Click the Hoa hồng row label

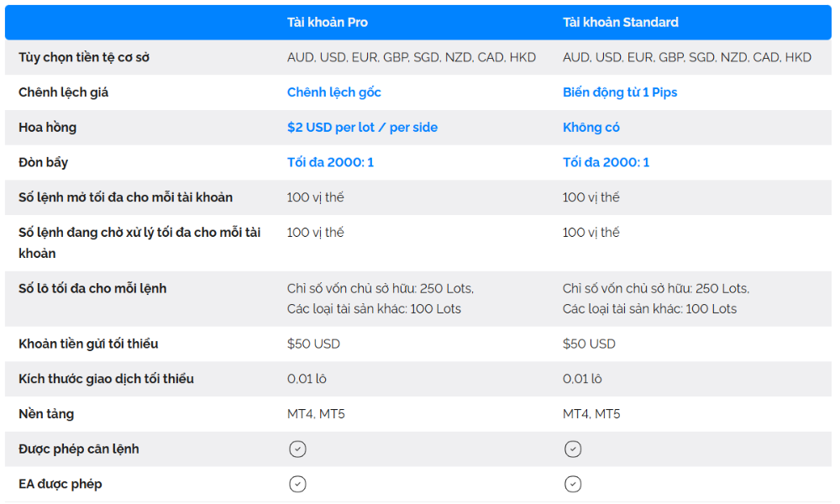click(48, 128)
